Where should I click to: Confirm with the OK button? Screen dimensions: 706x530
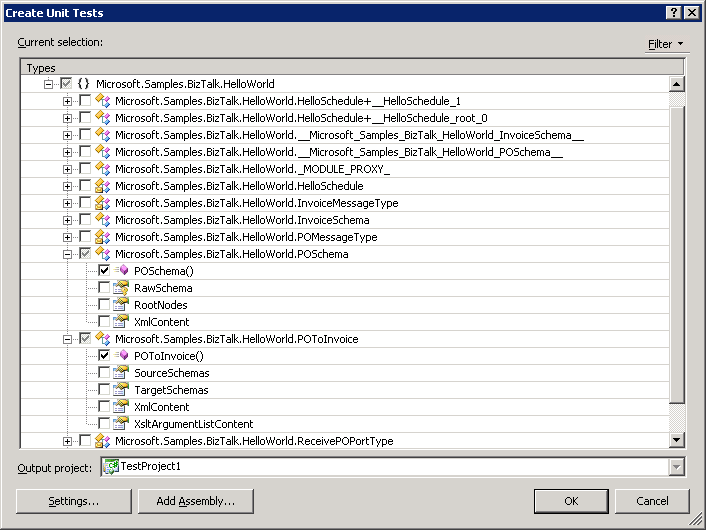pos(571,501)
